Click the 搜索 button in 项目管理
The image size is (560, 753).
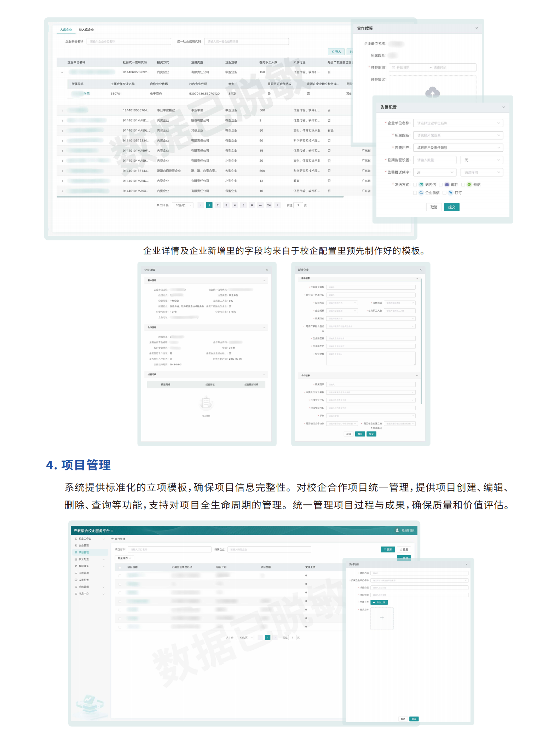click(x=388, y=550)
